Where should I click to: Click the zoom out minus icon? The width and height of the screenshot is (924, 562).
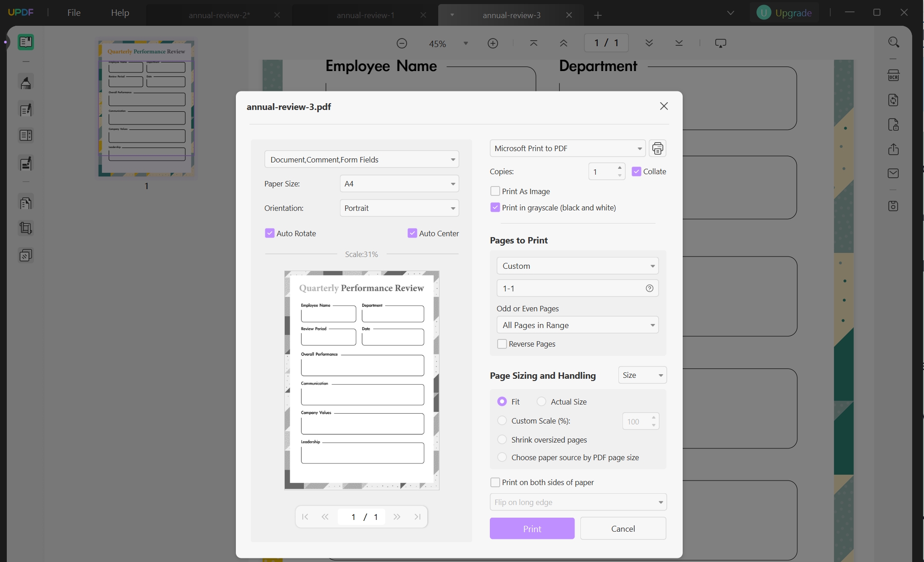pos(402,43)
